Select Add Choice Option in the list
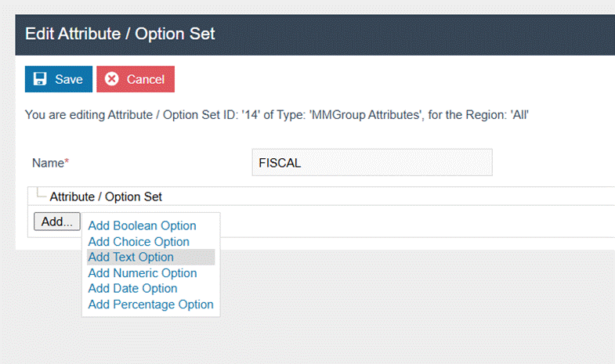This screenshot has width=615, height=364. click(x=139, y=242)
